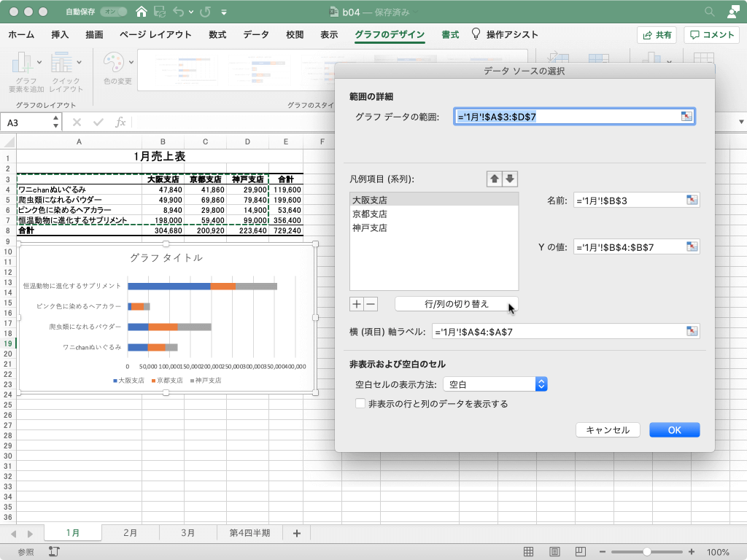Open the 数式 tab

pyautogui.click(x=217, y=35)
